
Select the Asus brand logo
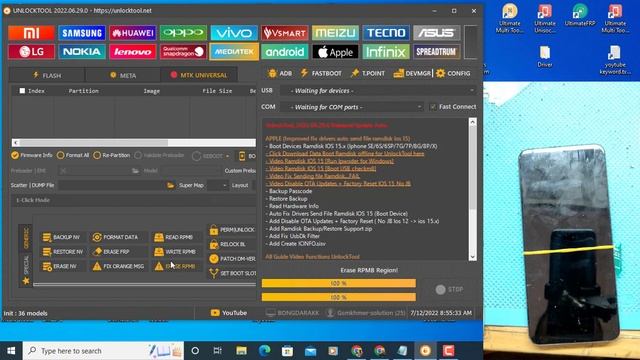[x=436, y=33]
